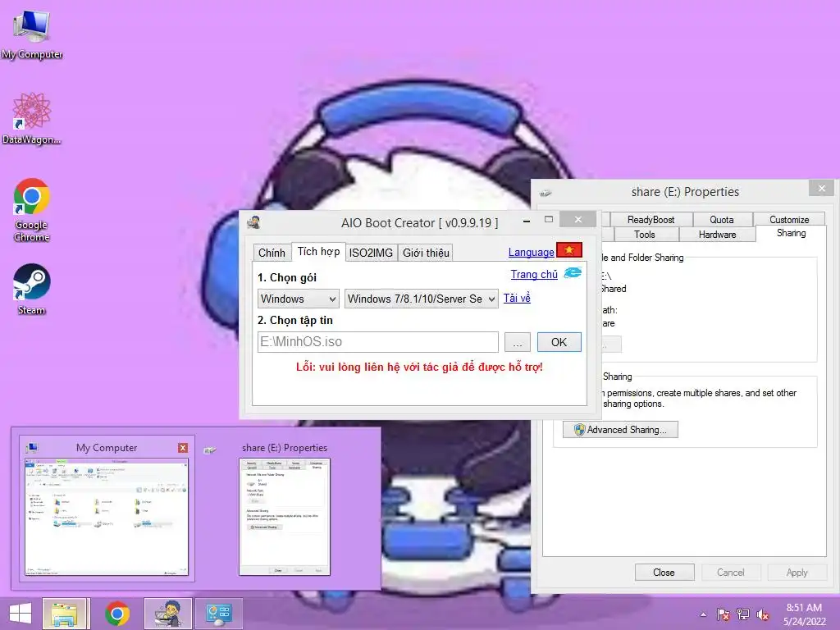Open My Computer desktop icon
This screenshot has height=630, width=840.
coord(32,33)
